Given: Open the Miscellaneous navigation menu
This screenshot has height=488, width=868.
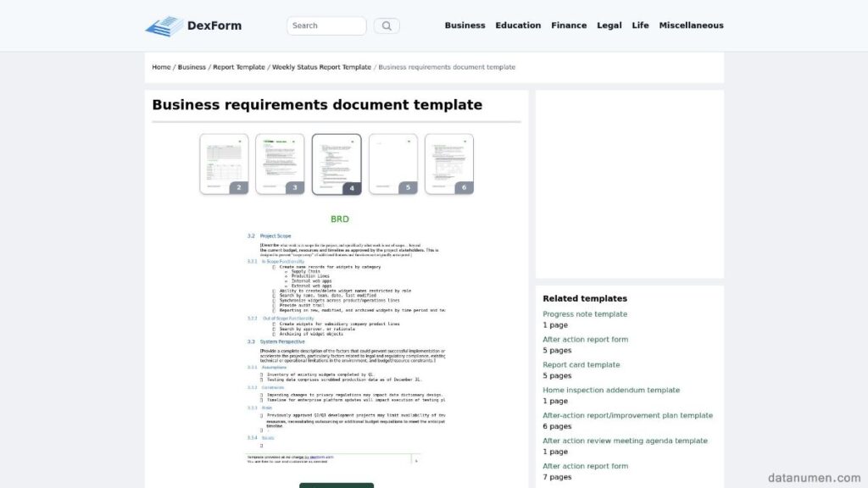Looking at the screenshot, I should click(692, 25).
